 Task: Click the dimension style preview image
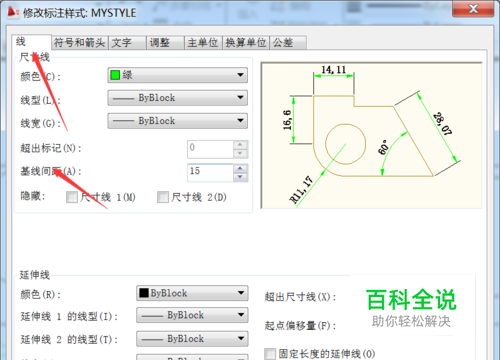[371, 135]
